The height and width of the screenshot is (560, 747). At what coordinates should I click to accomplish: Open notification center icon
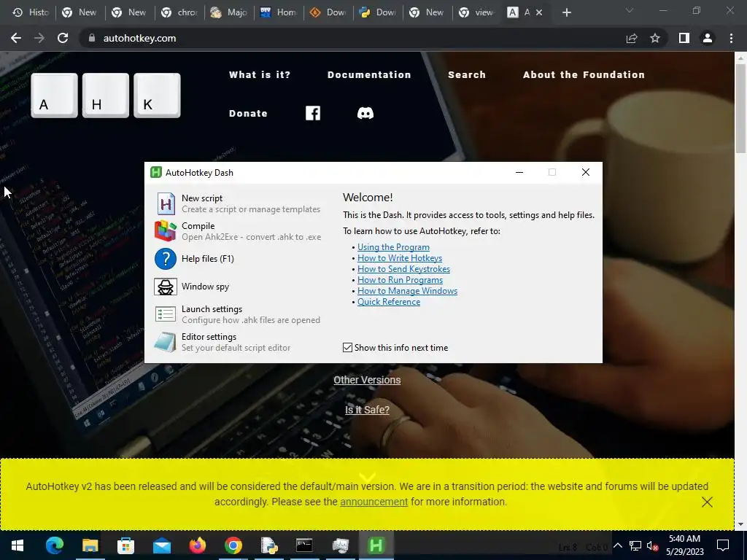[723, 545]
